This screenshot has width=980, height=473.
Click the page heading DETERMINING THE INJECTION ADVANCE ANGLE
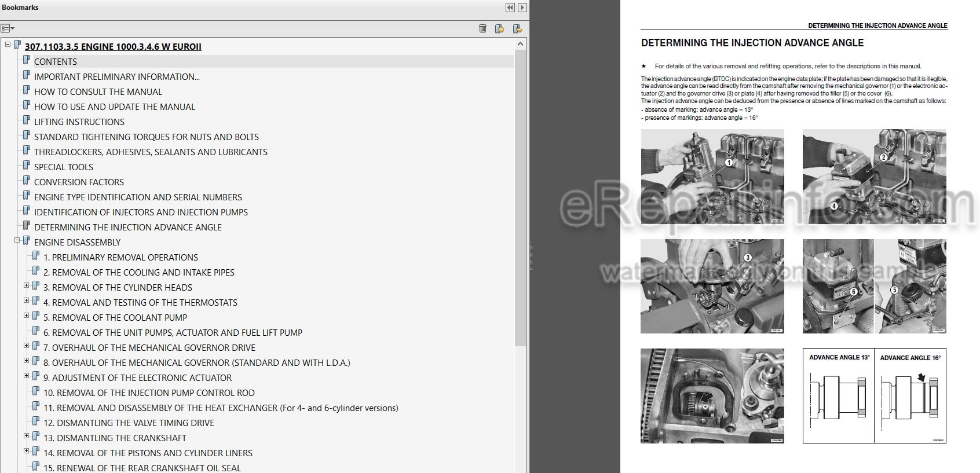click(x=752, y=43)
